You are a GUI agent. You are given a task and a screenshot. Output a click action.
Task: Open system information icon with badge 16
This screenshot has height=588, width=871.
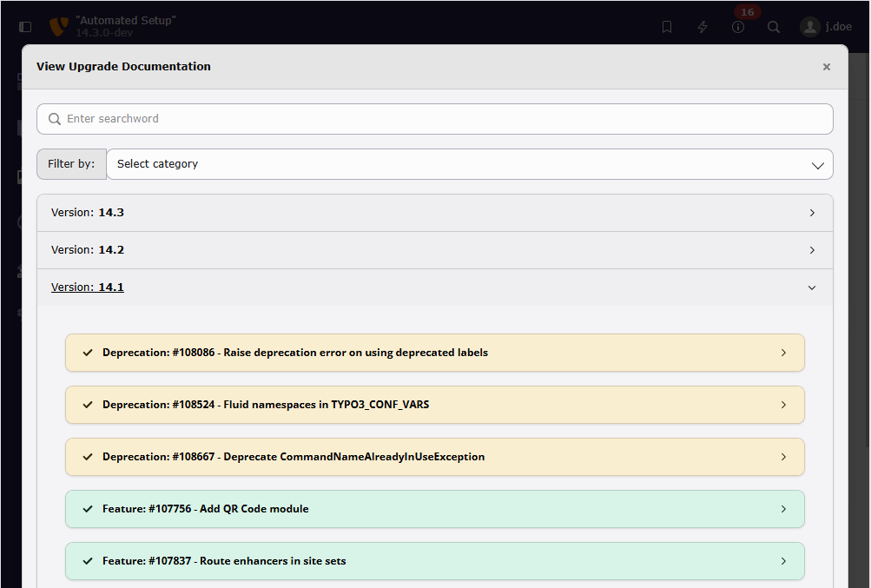(738, 27)
